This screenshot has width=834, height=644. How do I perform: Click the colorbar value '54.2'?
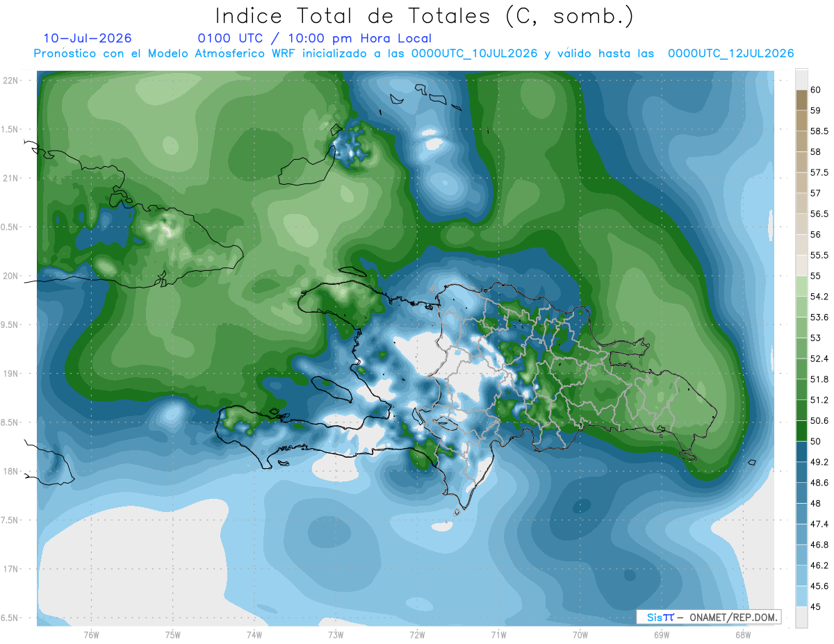pyautogui.click(x=819, y=297)
